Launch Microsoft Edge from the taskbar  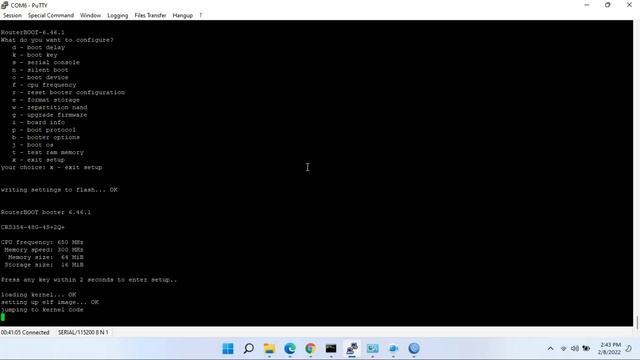click(x=290, y=349)
